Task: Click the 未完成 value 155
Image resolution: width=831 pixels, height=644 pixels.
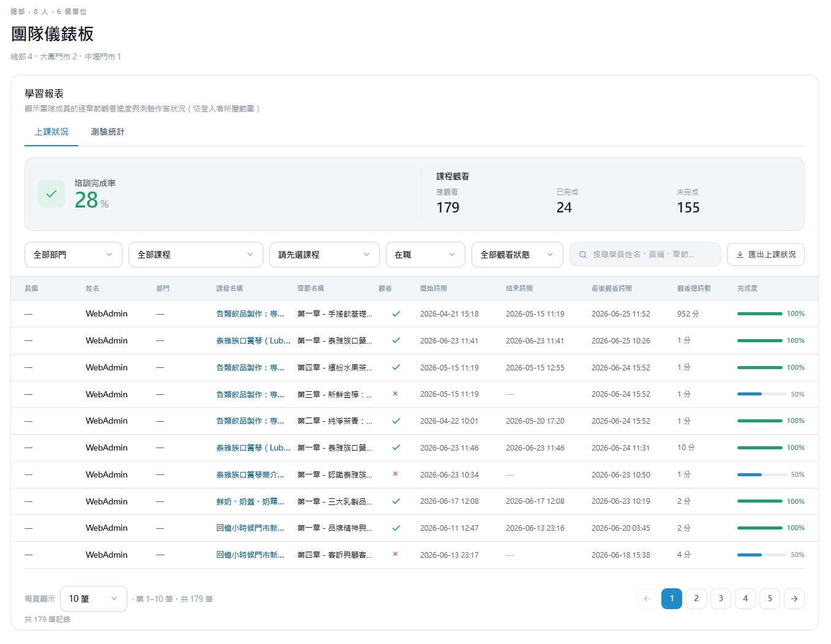Action: click(x=688, y=208)
